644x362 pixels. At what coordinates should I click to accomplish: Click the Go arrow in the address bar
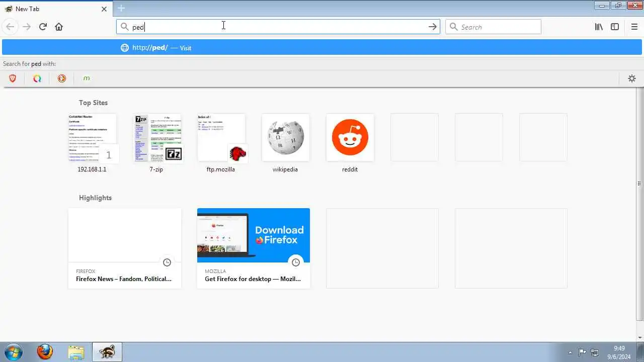point(432,27)
